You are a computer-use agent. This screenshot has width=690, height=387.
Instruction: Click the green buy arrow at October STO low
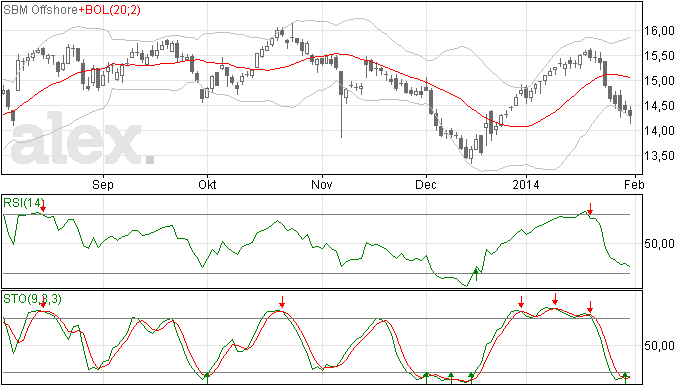click(x=207, y=378)
